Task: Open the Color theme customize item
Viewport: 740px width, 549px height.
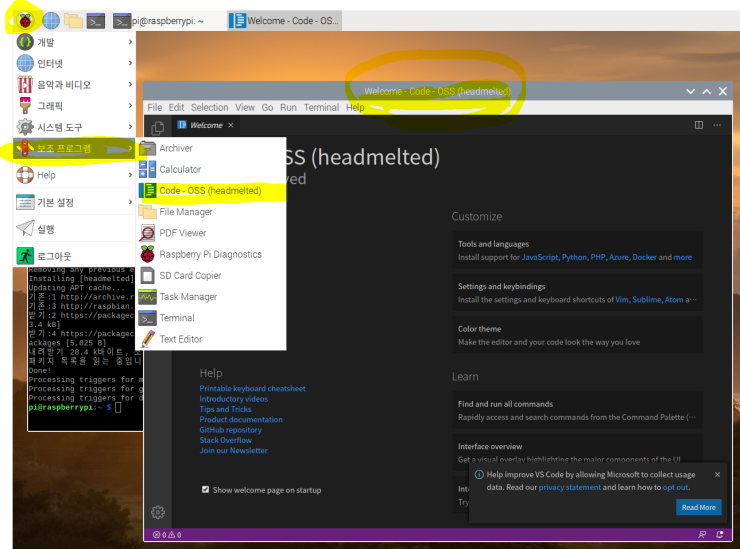Action: pyautogui.click(x=577, y=335)
